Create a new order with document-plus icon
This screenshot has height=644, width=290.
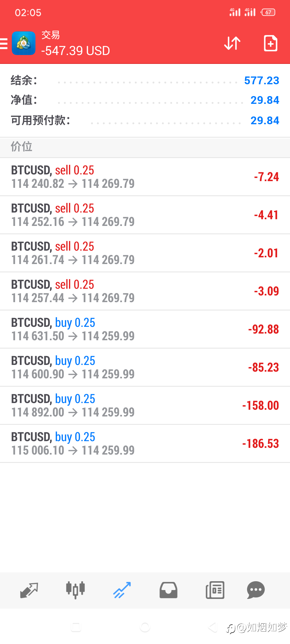(x=270, y=43)
